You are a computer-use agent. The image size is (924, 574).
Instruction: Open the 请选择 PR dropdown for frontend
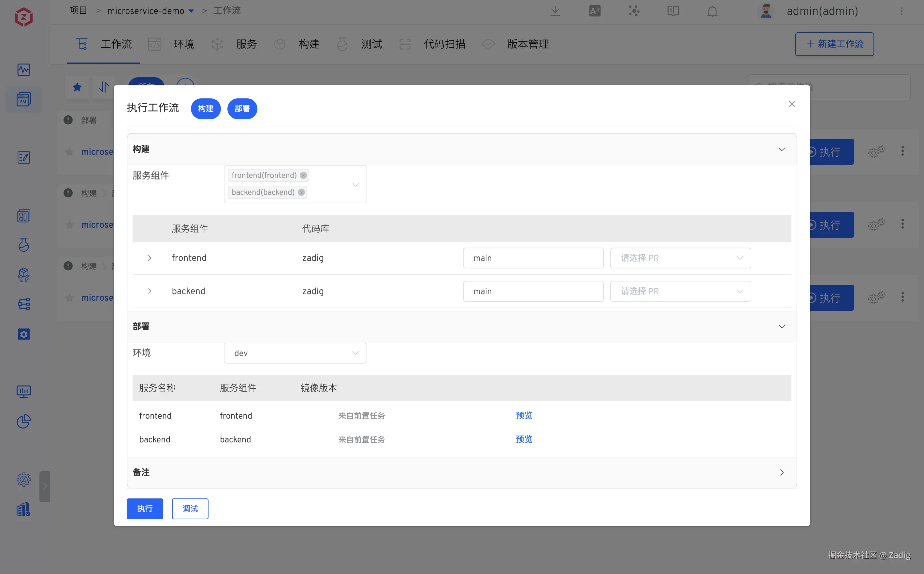(680, 258)
